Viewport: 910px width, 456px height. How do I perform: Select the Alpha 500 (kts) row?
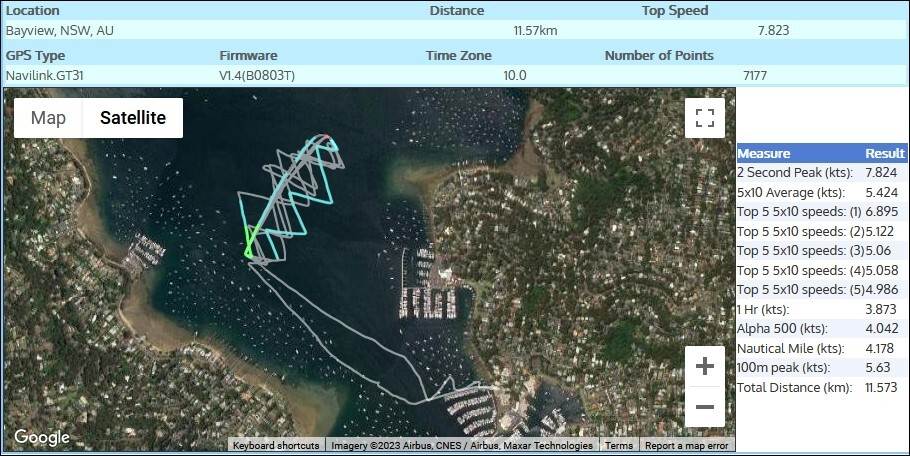coord(821,328)
